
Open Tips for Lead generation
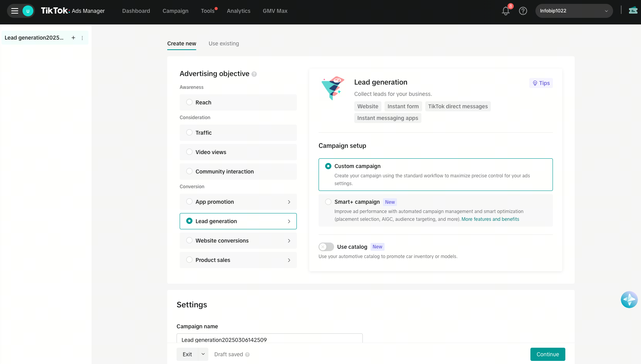(541, 83)
